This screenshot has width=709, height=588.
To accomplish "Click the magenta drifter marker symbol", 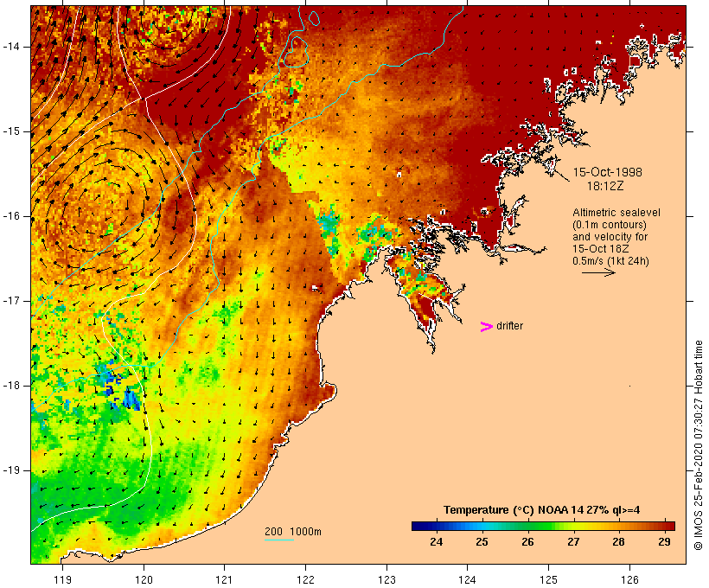I will pos(486,327).
